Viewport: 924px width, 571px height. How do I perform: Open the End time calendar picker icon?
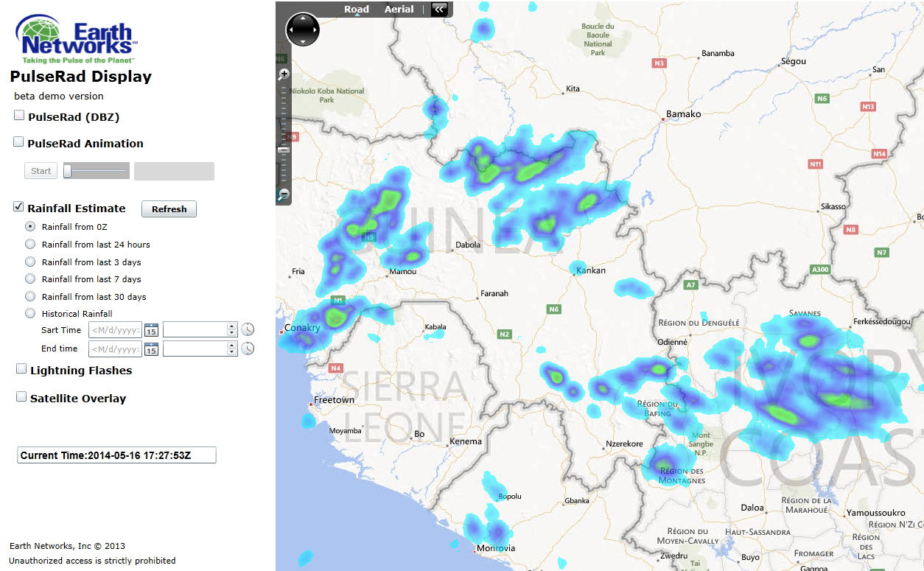tap(151, 349)
